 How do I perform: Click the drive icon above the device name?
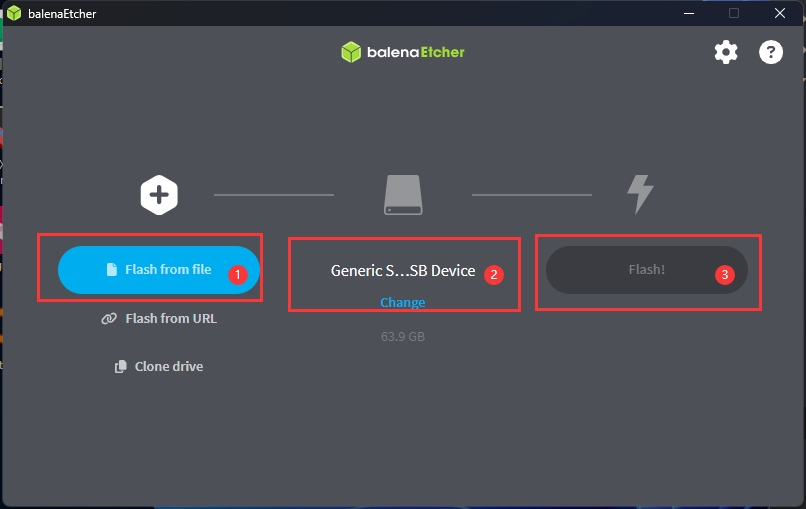pyautogui.click(x=403, y=195)
